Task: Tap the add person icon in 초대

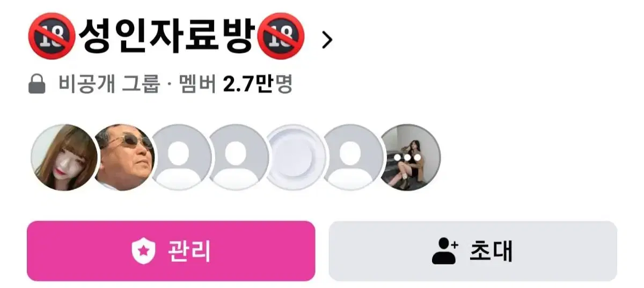Action: coord(445,251)
